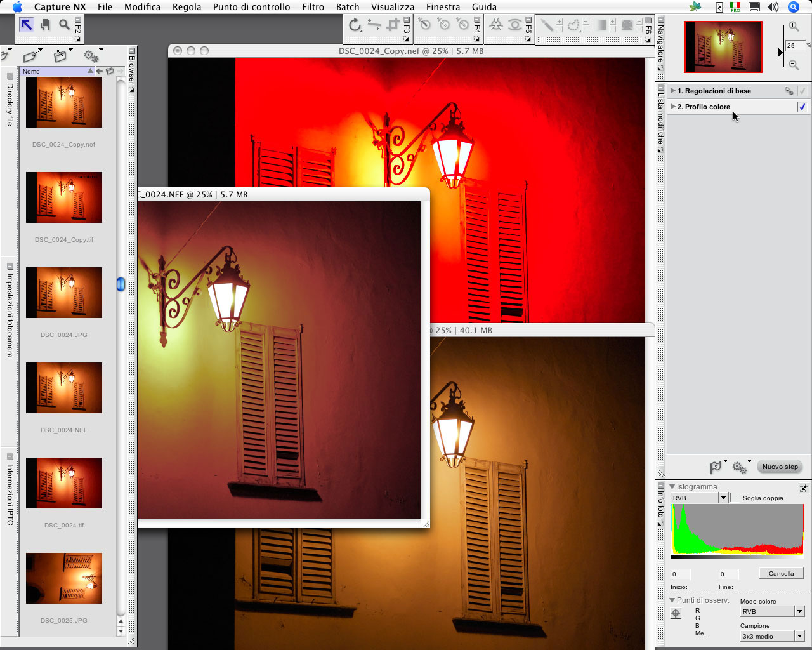Open the version flag menu in edit list

click(717, 467)
